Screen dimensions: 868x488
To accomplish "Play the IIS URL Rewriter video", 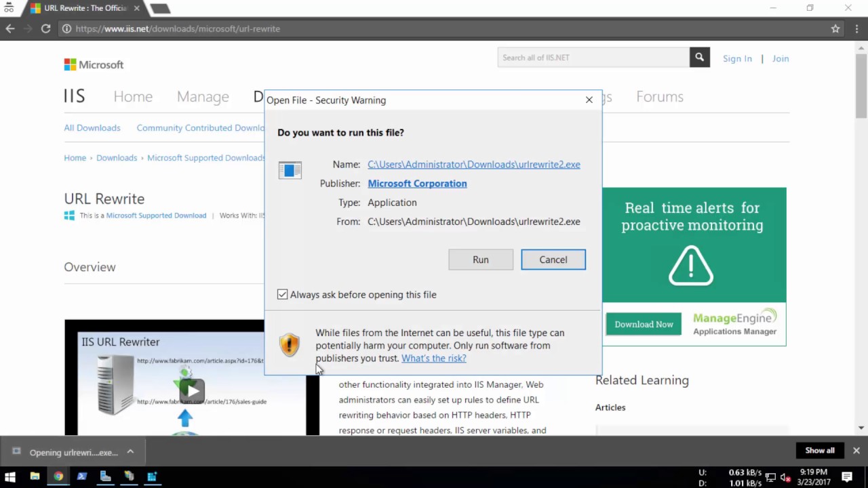I will click(193, 390).
